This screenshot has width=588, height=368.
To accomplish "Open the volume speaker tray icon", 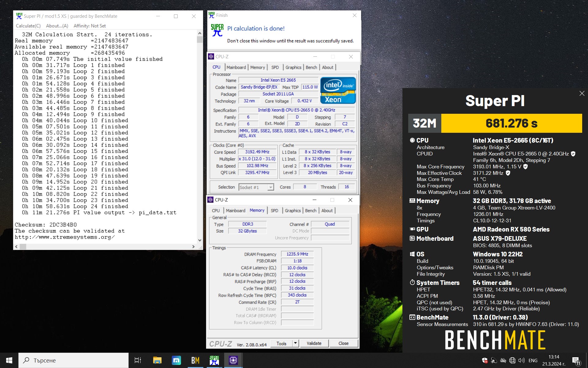I will click(x=522, y=360).
